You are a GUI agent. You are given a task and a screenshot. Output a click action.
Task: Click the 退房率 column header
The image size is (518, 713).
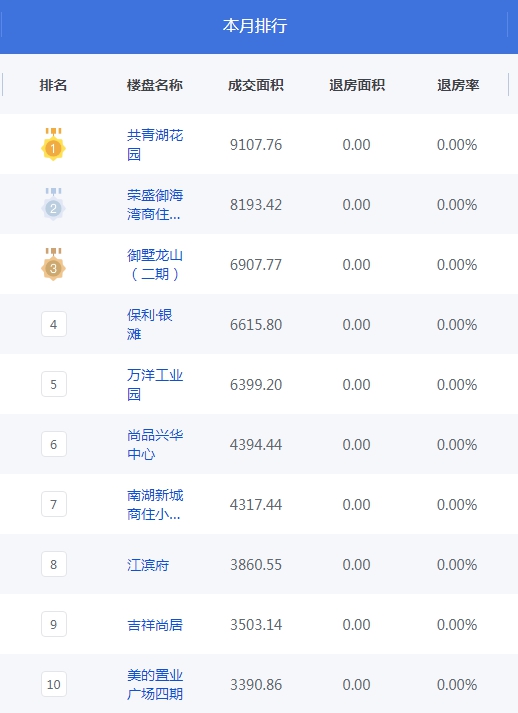pos(458,85)
